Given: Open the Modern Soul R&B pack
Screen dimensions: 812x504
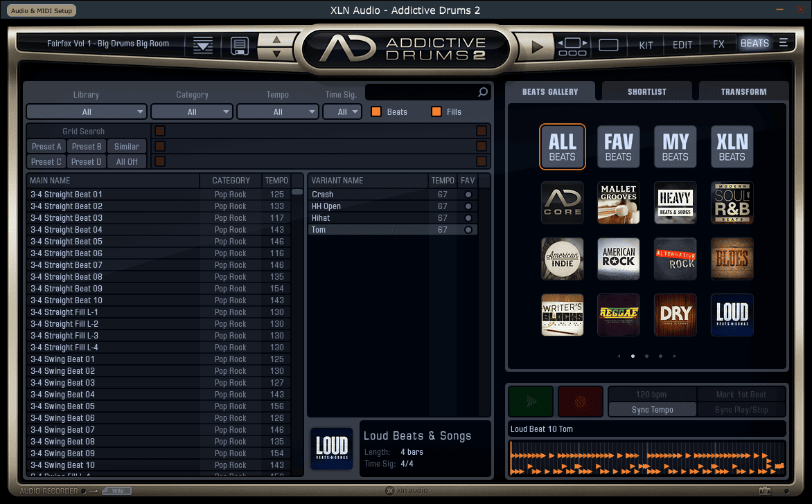Looking at the screenshot, I should 732,202.
